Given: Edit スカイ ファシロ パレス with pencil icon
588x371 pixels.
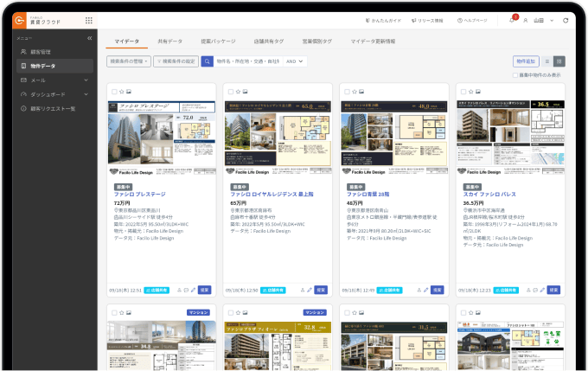Looking at the screenshot, I should [x=542, y=290].
